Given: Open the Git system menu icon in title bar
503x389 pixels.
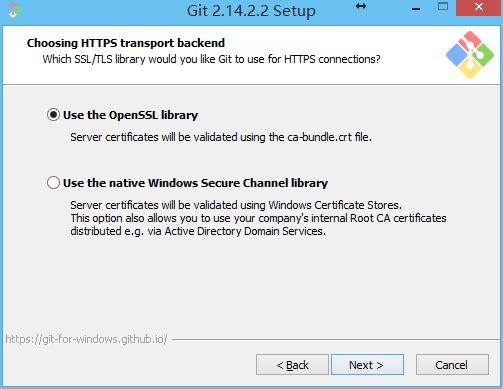Looking at the screenshot, I should coord(13,10).
